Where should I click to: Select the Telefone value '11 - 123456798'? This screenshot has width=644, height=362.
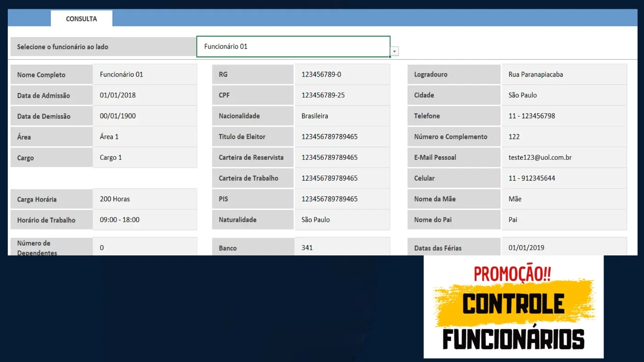tap(564, 116)
